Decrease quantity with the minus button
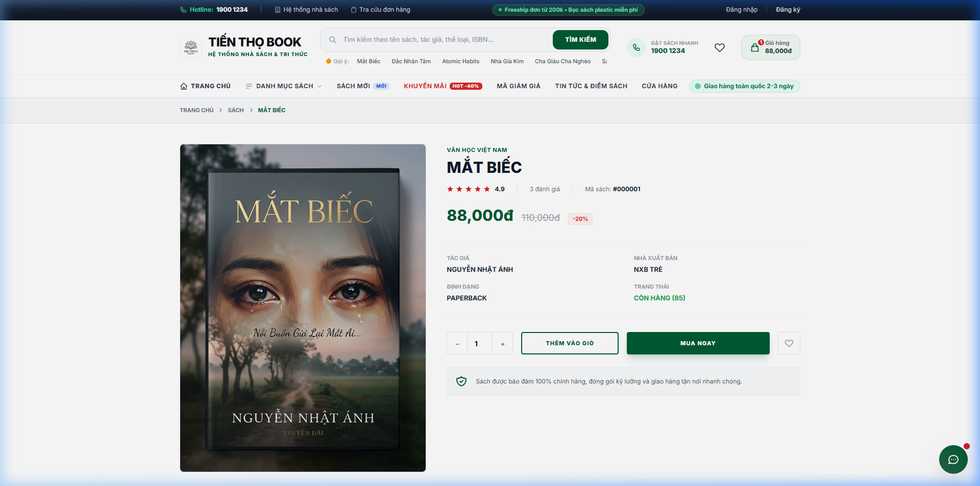The image size is (980, 486). coord(457,344)
